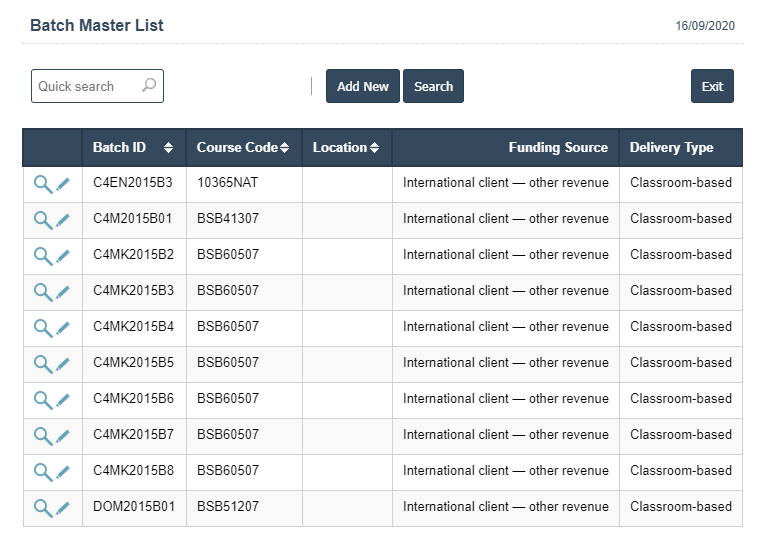View details of batch C4MK2015B4
Image resolution: width=762 pixels, height=535 pixels.
42,328
